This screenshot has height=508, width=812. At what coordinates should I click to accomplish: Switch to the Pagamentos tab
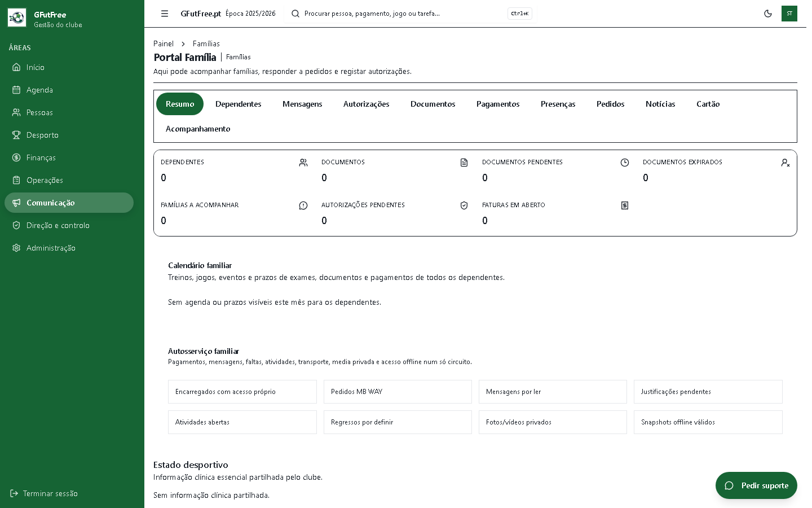498,104
